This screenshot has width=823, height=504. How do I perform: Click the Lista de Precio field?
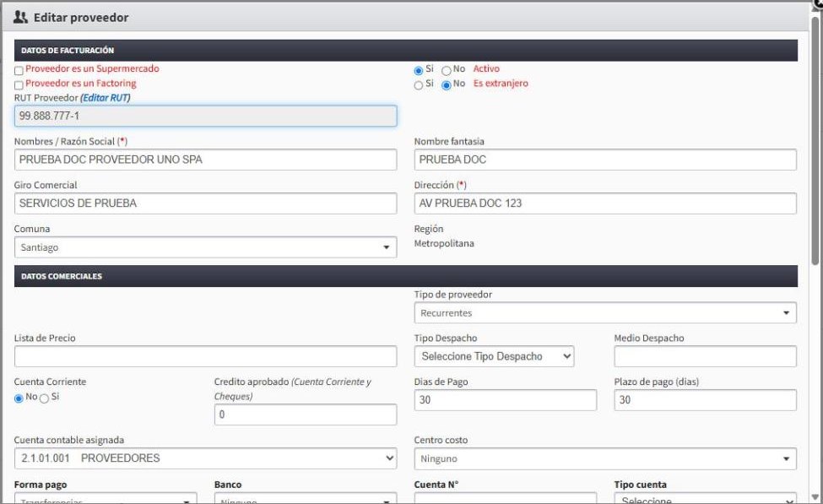tap(205, 356)
